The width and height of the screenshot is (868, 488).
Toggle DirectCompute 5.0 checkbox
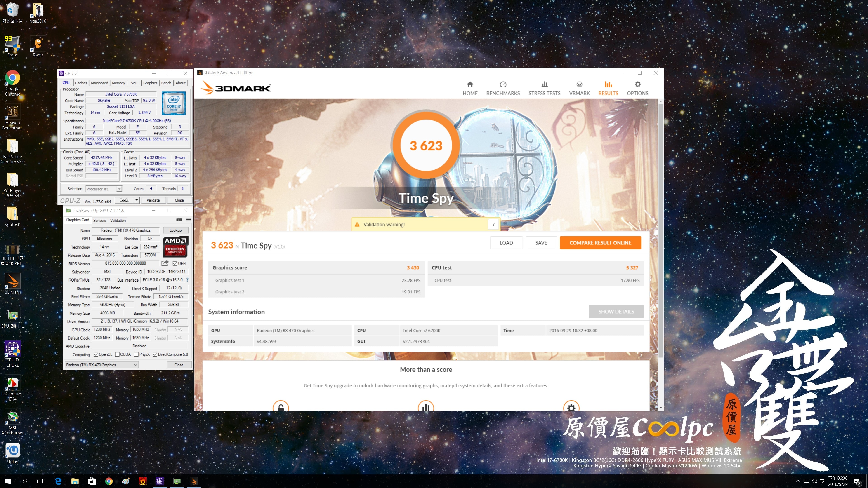click(155, 354)
